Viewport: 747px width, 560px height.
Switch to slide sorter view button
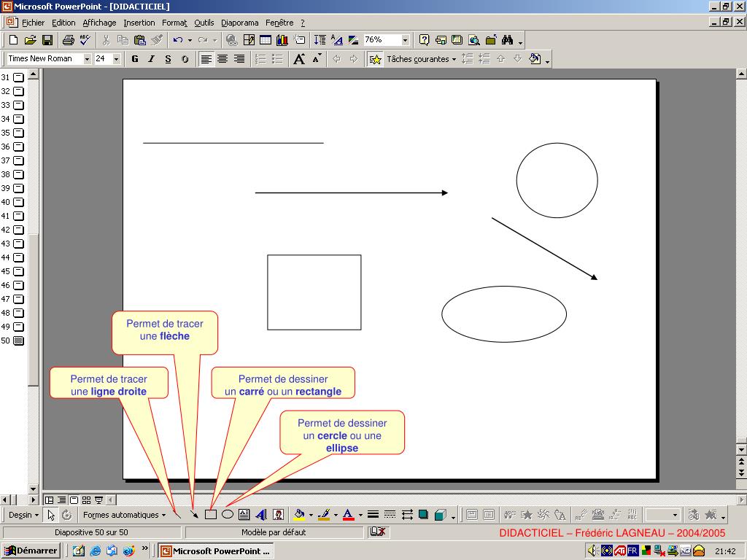[x=86, y=500]
